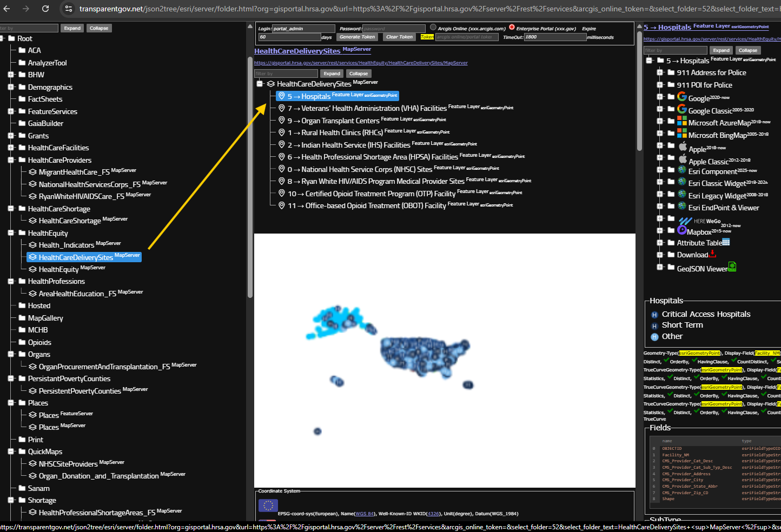This screenshot has height=532, width=781.
Task: Click the Microsoft AzureMap logo icon
Action: 682,122
